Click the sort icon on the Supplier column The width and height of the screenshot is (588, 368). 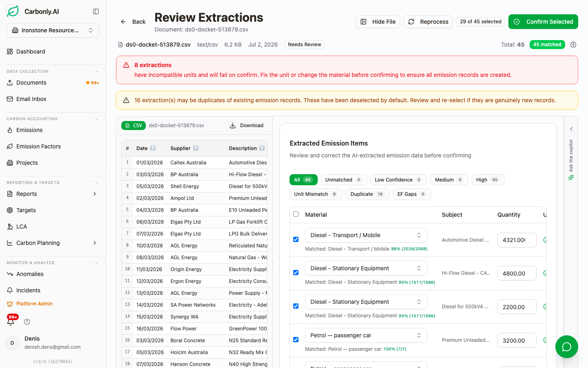(196, 148)
